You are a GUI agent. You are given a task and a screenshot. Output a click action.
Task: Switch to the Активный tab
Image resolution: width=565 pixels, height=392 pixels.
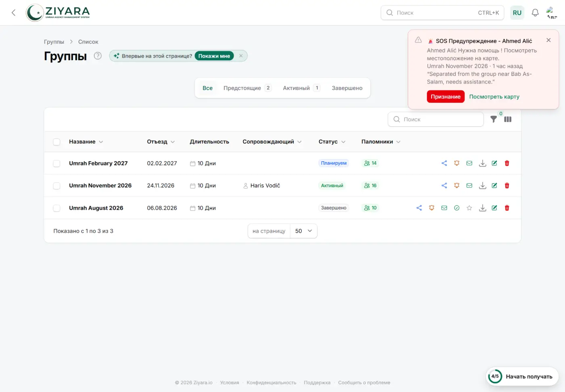(301, 88)
